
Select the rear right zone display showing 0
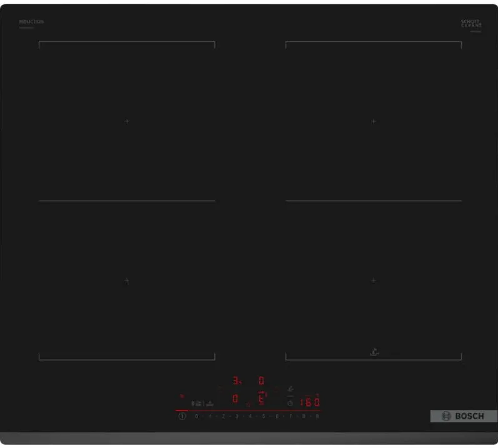pos(261,381)
